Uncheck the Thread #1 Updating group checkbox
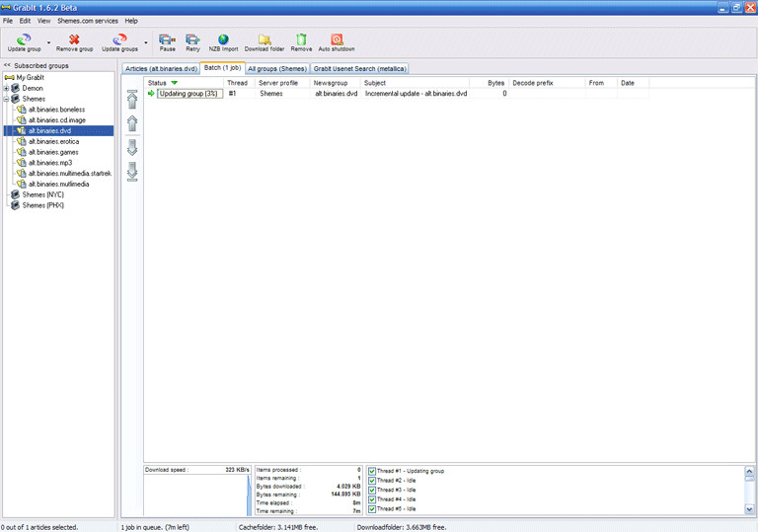The width and height of the screenshot is (758, 532). 372,471
